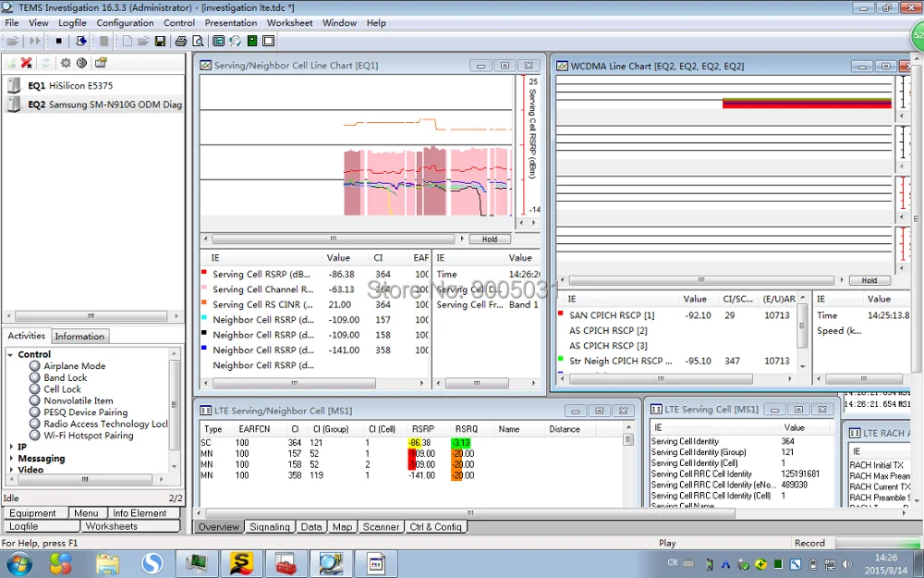Click the empty window frame toolbar icon
This screenshot has height=578, width=924.
pyautogui.click(x=269, y=41)
